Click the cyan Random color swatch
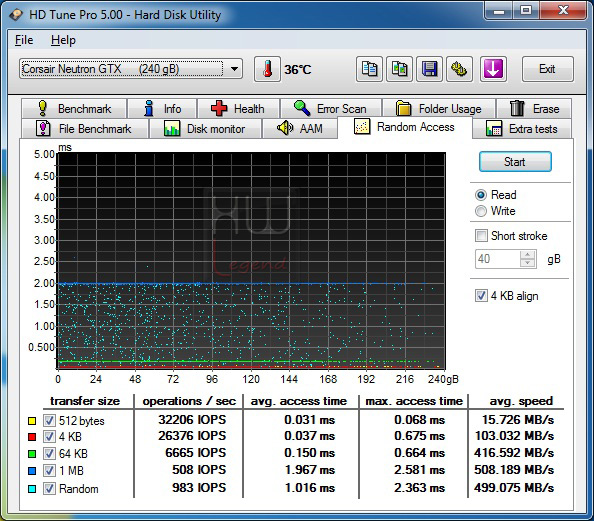Image resolution: width=594 pixels, height=521 pixels. (x=32, y=489)
